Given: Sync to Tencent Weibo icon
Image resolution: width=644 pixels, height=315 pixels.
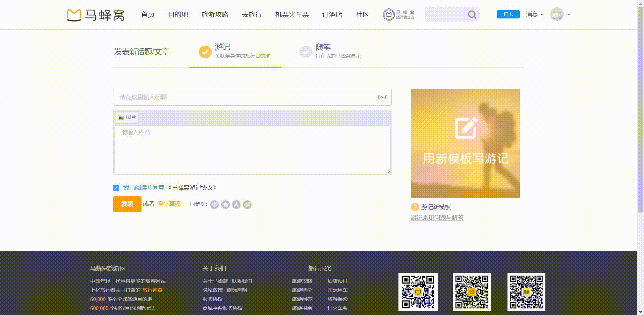Looking at the screenshot, I should click(x=247, y=204).
